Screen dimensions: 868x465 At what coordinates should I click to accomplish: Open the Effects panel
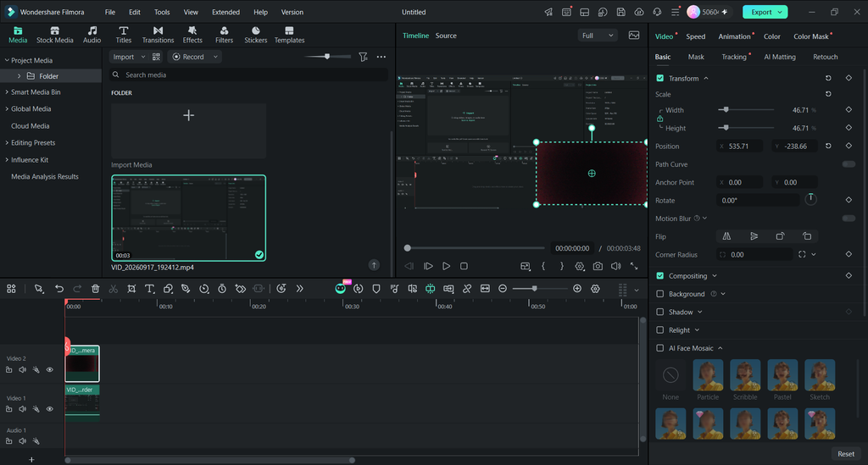pyautogui.click(x=192, y=35)
